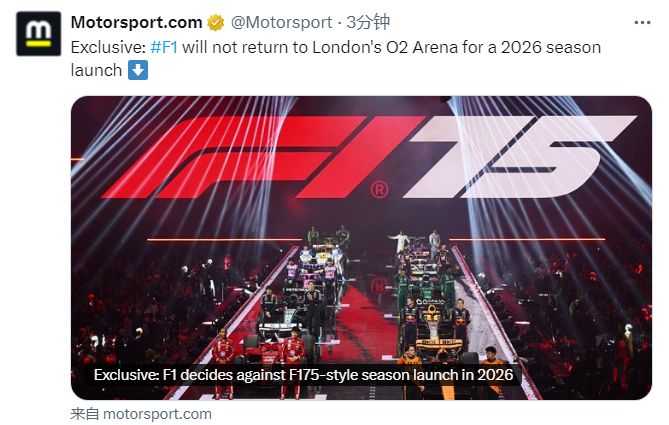Click the headline caption about F175-style launch
669x425 pixels.
click(x=303, y=375)
